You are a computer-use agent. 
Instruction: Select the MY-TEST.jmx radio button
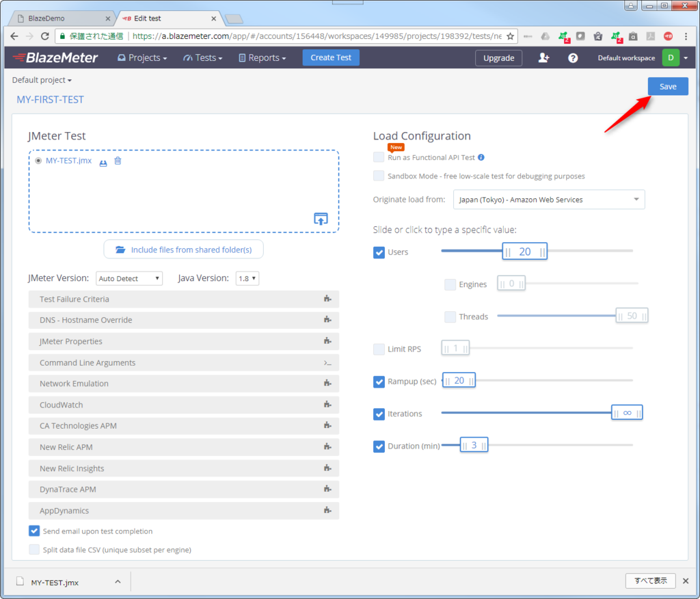(x=38, y=161)
